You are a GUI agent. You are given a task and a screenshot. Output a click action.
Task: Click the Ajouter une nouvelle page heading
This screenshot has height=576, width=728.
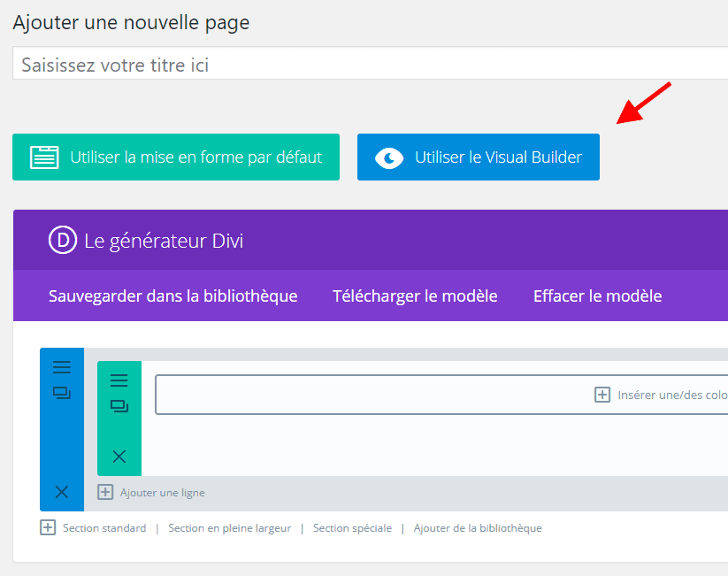point(132,22)
